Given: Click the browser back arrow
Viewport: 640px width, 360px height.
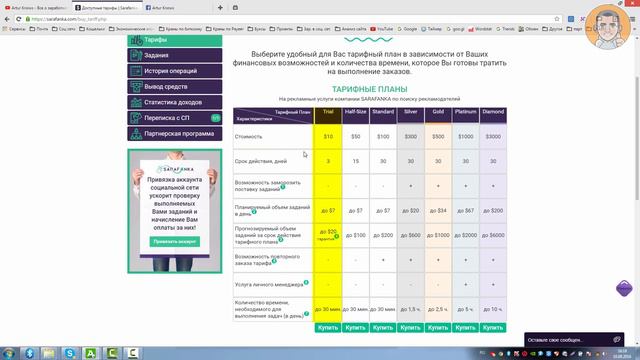Looking at the screenshot, I should click(7, 19).
